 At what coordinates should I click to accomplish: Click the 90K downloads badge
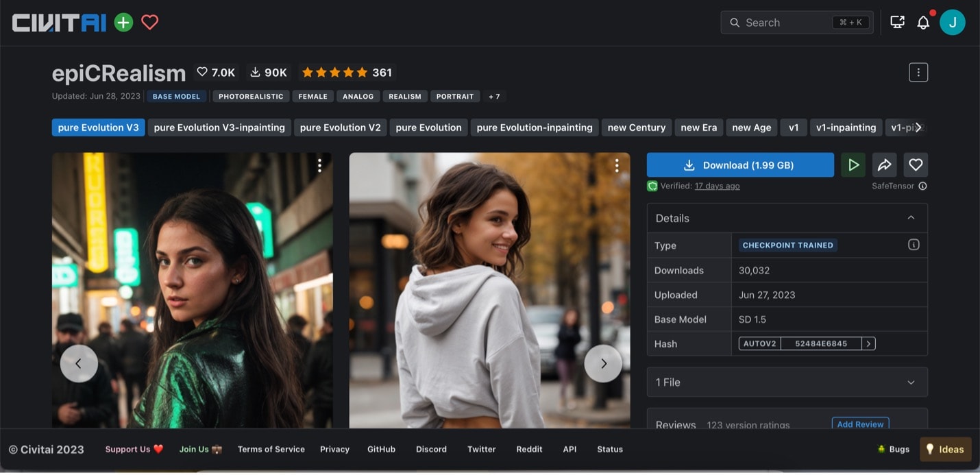[x=269, y=72]
